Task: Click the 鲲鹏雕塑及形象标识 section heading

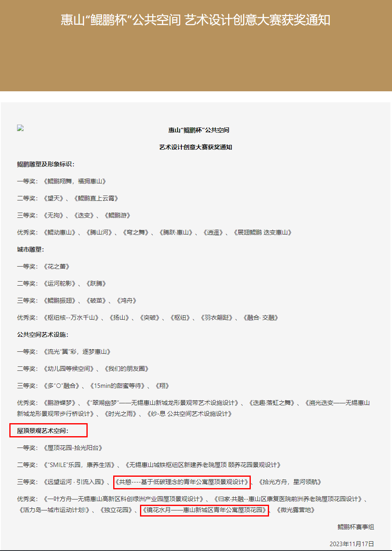Action: tap(46, 164)
